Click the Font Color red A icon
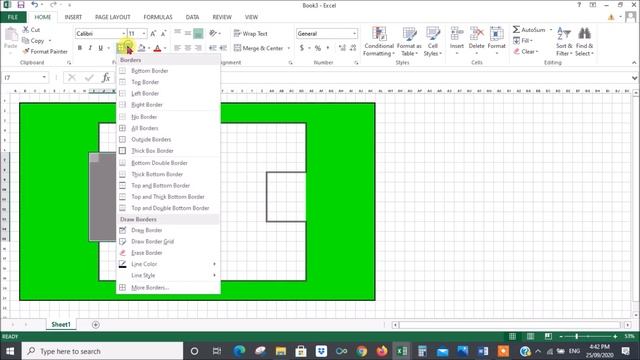640x360 pixels. point(157,48)
